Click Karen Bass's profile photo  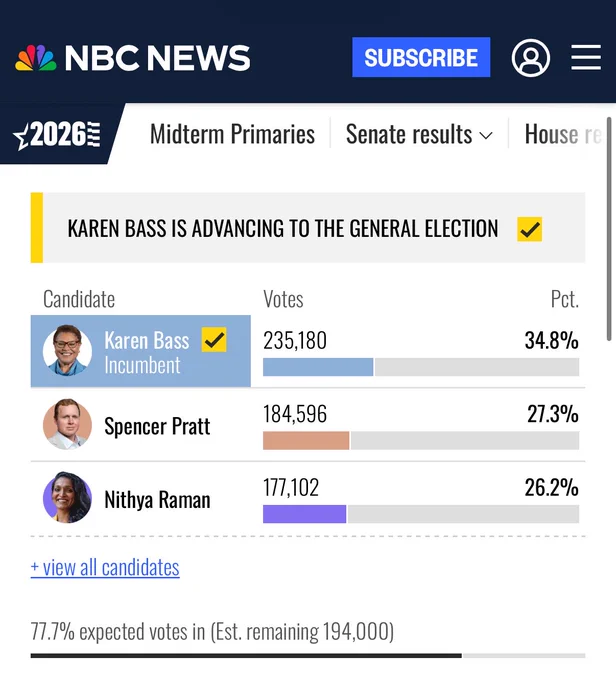(67, 350)
